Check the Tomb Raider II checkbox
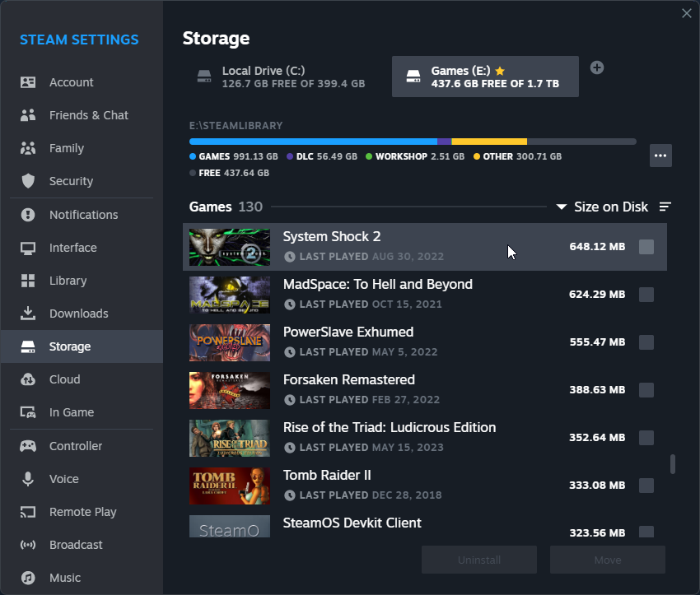This screenshot has width=700, height=595. point(646,486)
